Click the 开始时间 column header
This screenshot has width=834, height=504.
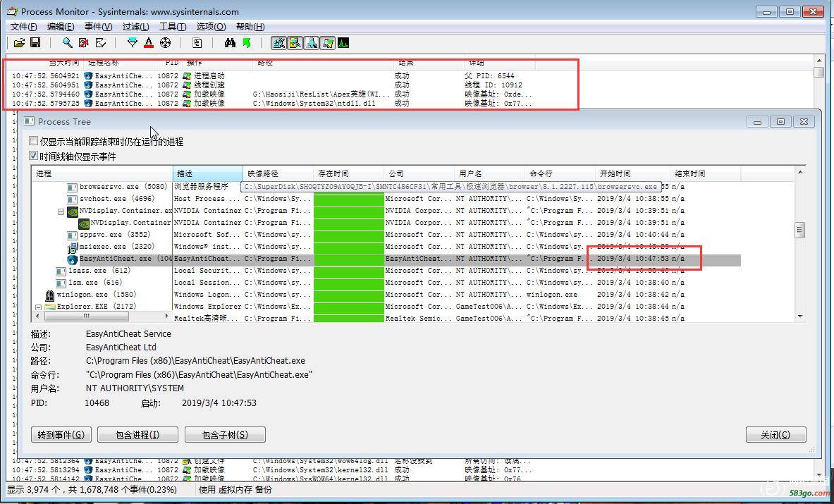tap(632, 173)
